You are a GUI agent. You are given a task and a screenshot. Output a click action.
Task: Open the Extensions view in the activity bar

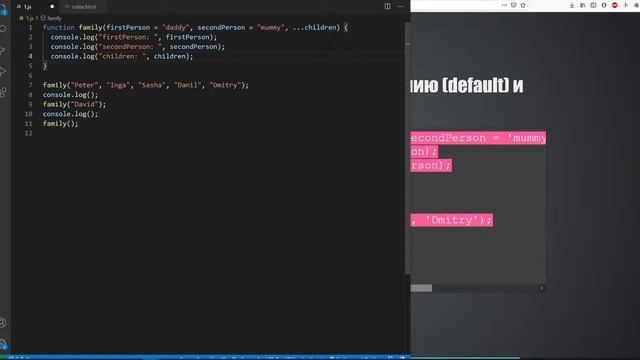tap(3, 93)
